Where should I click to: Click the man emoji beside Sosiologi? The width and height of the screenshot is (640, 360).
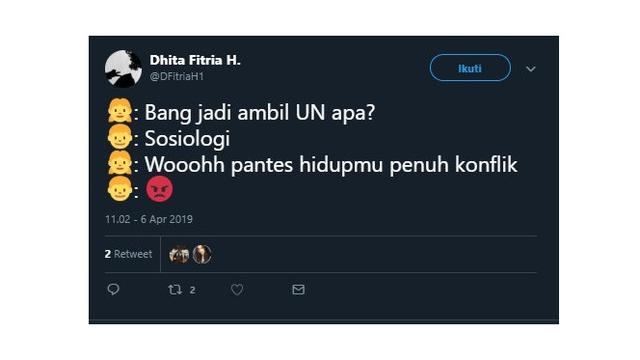(x=120, y=137)
